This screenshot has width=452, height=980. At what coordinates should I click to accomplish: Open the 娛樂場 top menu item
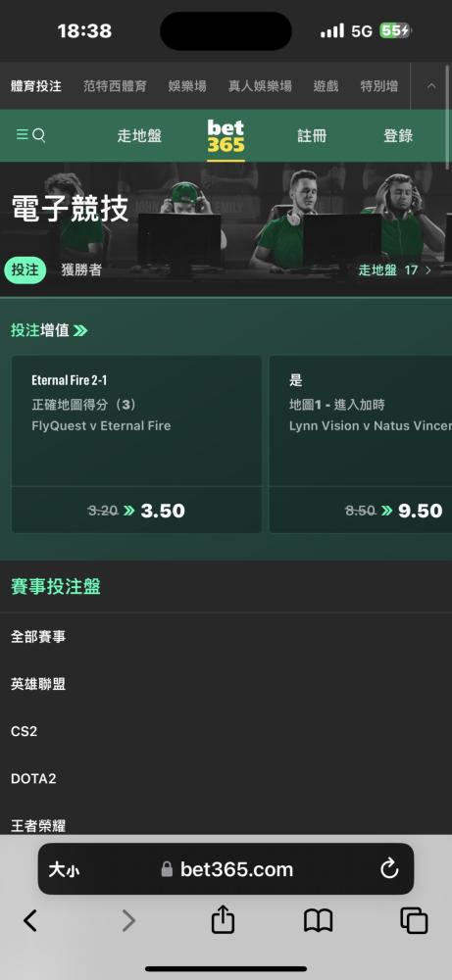tap(187, 86)
